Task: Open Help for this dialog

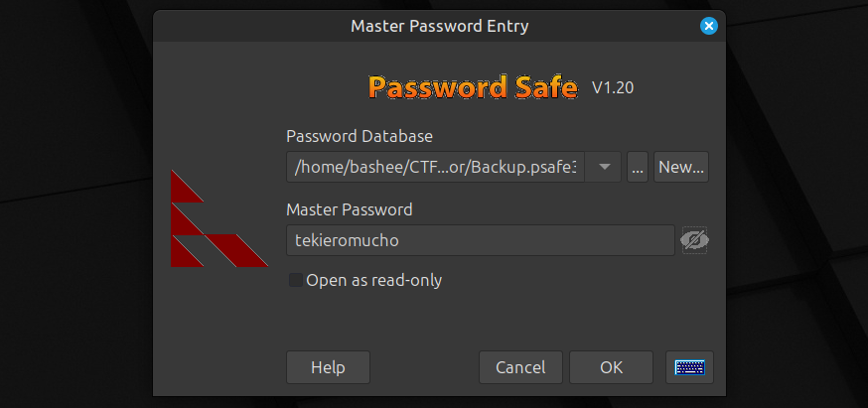Action: 328,367
